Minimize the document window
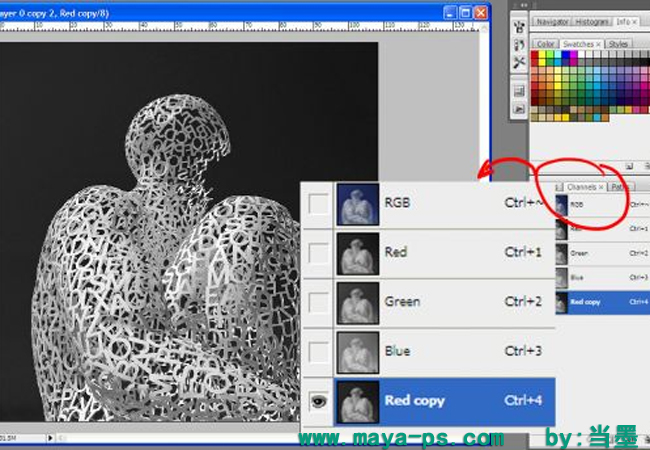This screenshot has width=650, height=450. [450, 13]
